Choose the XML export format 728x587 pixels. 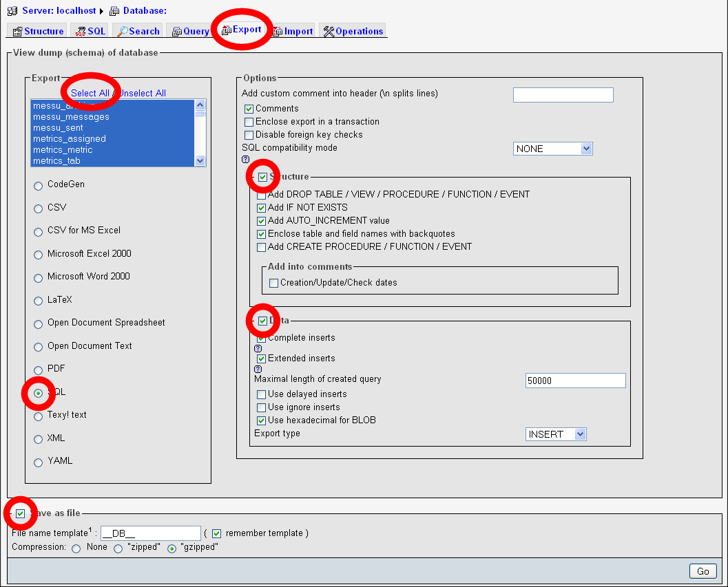tap(38, 440)
